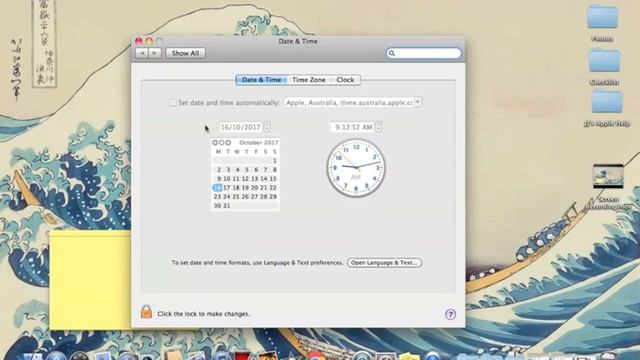Select day 2 in October calendar
Image resolution: width=640 pixels, height=360 pixels.
pos(219,169)
